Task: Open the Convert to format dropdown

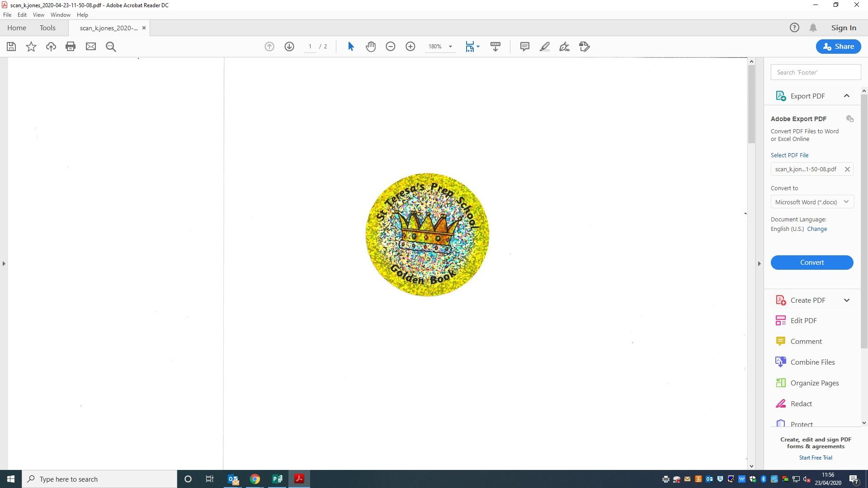Action: click(812, 202)
